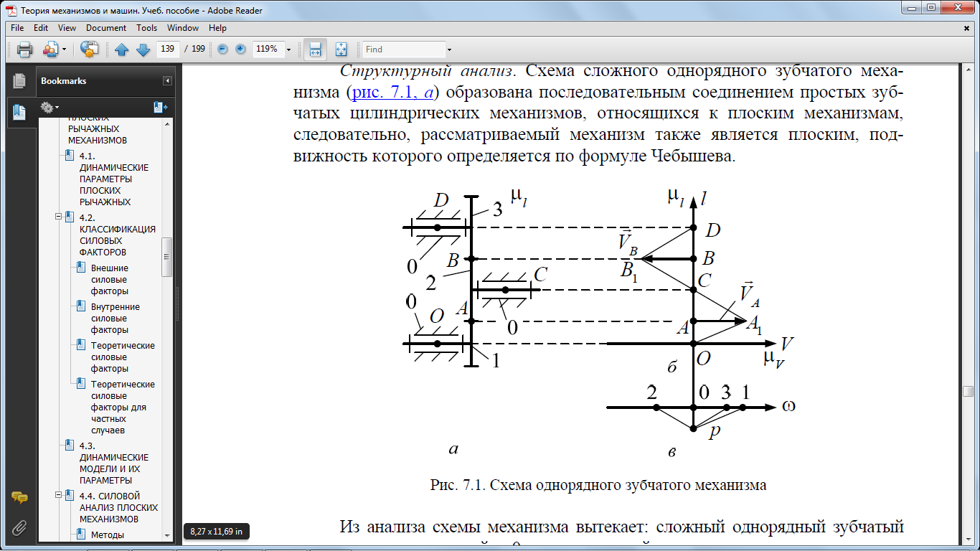Image resolution: width=980 pixels, height=551 pixels.
Task: Click the figure caption Рис. 7.1
Action: tap(598, 485)
